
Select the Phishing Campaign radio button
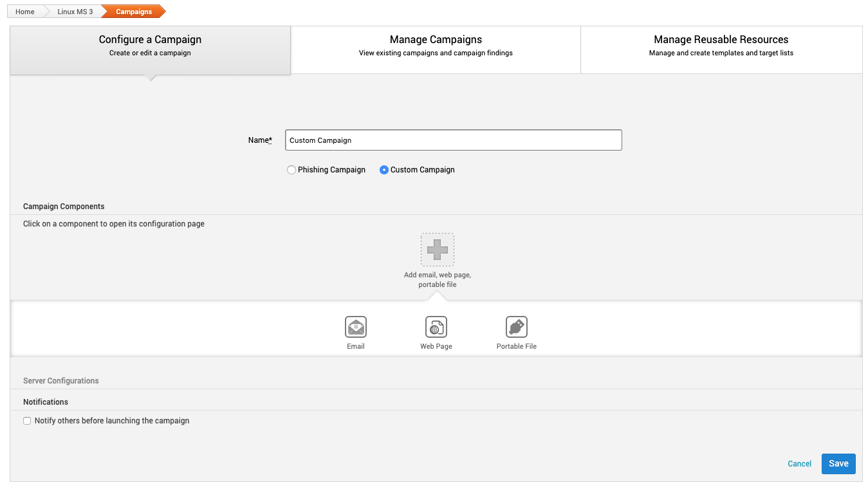click(x=291, y=170)
